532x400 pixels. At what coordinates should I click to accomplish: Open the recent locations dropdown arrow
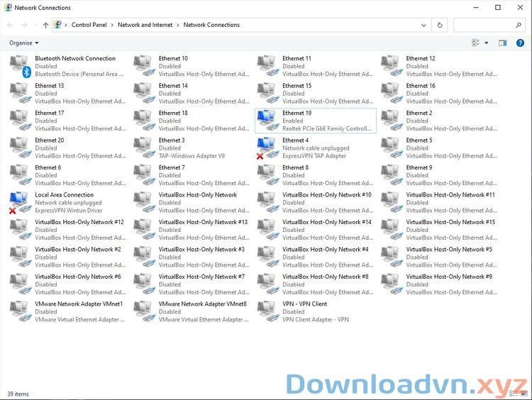point(35,25)
